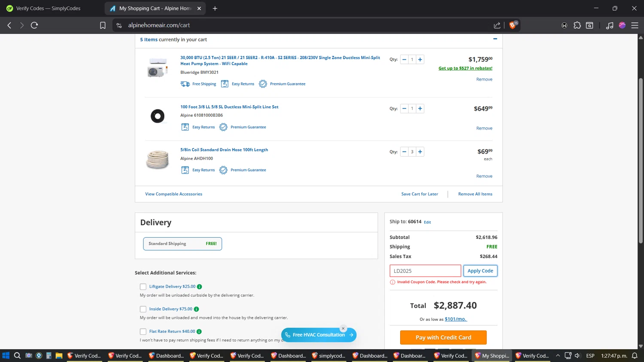The image size is (644, 362).
Task: Remove the 100 Foot Line Set item
Action: 484,128
